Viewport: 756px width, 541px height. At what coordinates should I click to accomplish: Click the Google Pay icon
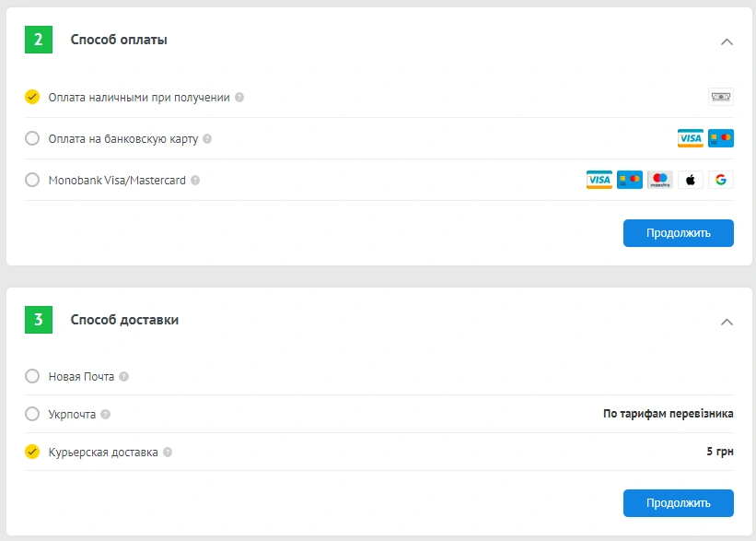coord(720,180)
